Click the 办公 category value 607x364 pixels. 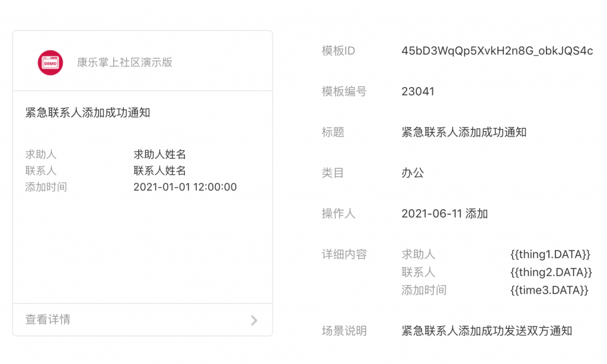point(413,173)
